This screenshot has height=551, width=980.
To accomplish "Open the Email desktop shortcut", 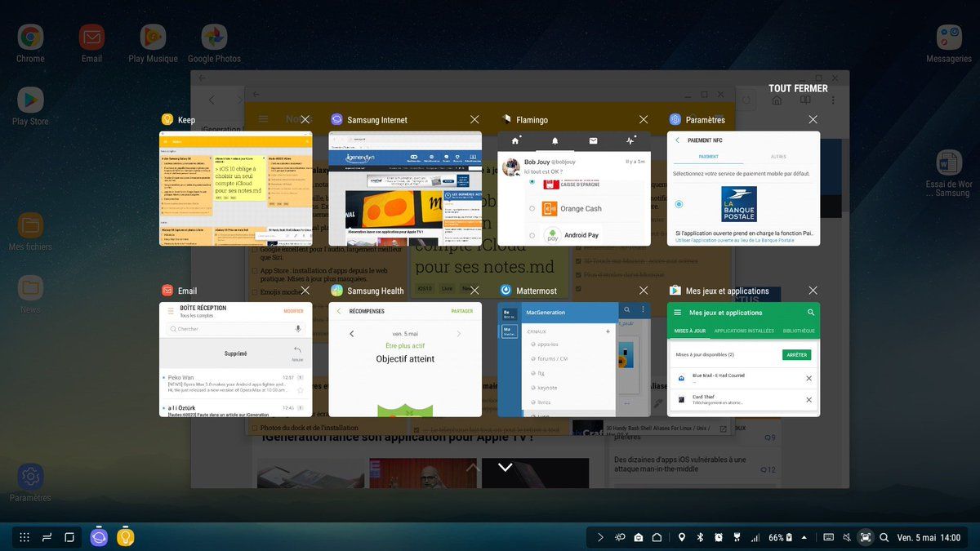I will pyautogui.click(x=91, y=38).
